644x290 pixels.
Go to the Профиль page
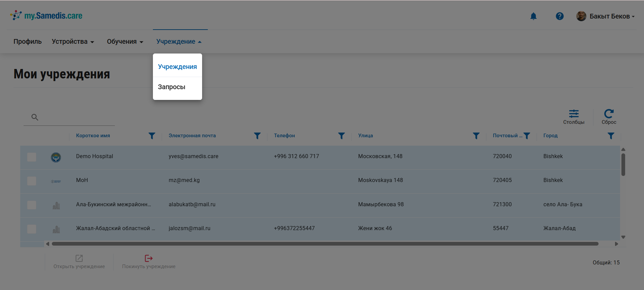pos(28,42)
